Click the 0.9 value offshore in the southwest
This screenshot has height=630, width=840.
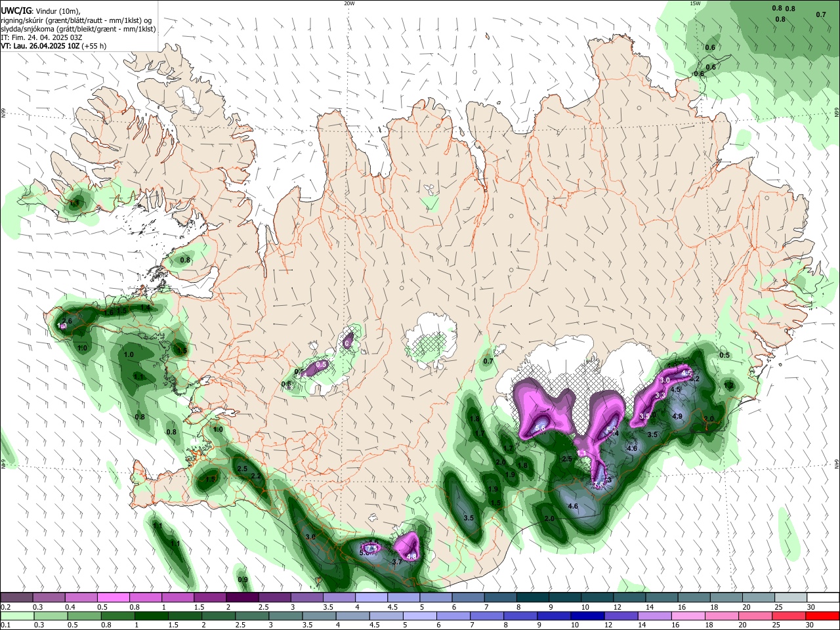tap(243, 579)
